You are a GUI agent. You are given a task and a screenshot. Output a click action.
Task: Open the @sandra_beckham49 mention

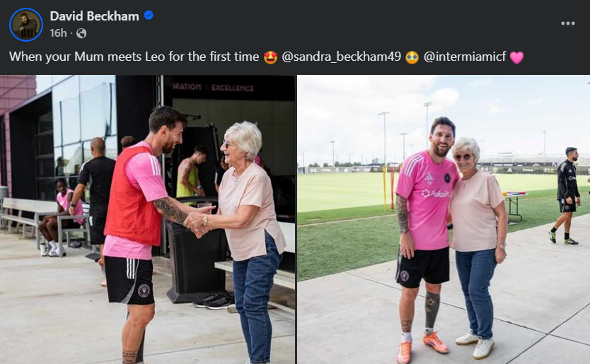341,57
